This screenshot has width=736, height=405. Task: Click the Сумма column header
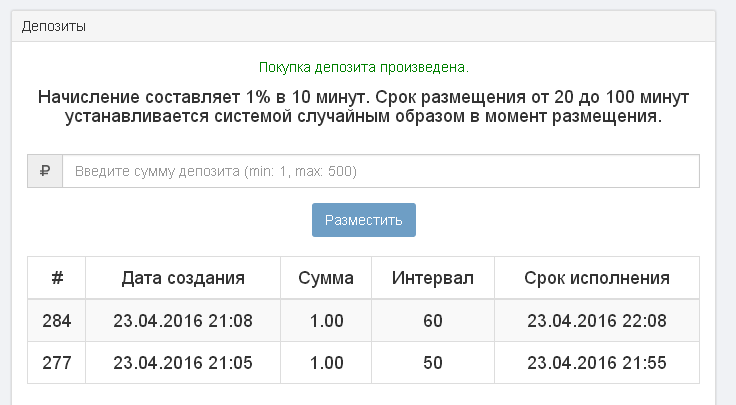pos(326,278)
